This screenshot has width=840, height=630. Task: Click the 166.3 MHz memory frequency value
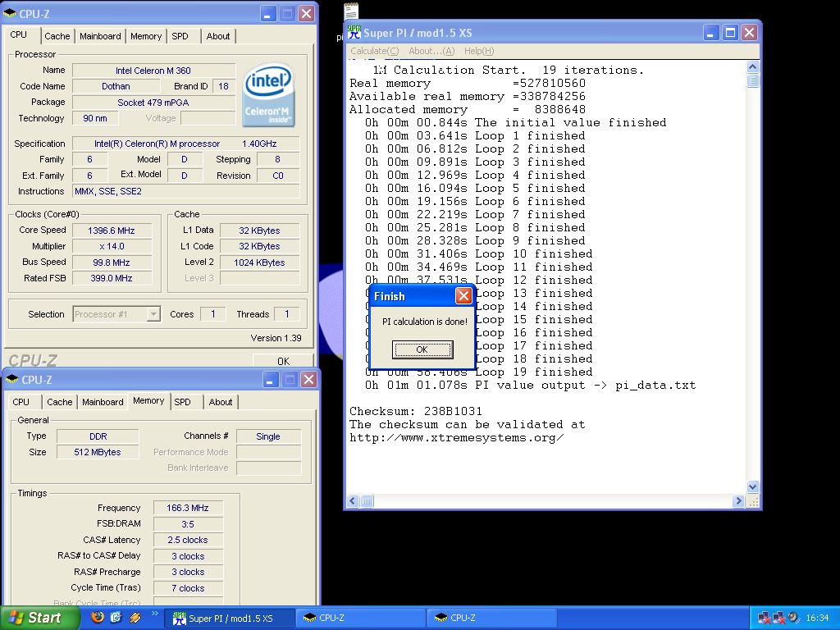(x=188, y=508)
